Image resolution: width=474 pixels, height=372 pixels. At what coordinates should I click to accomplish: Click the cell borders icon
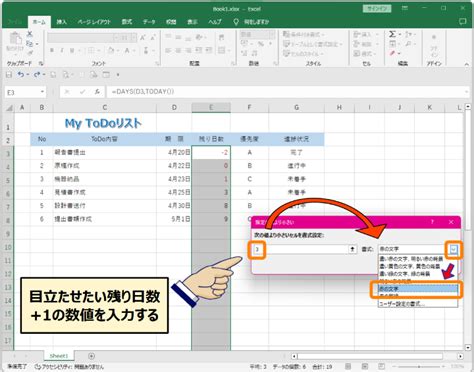pos(91,51)
